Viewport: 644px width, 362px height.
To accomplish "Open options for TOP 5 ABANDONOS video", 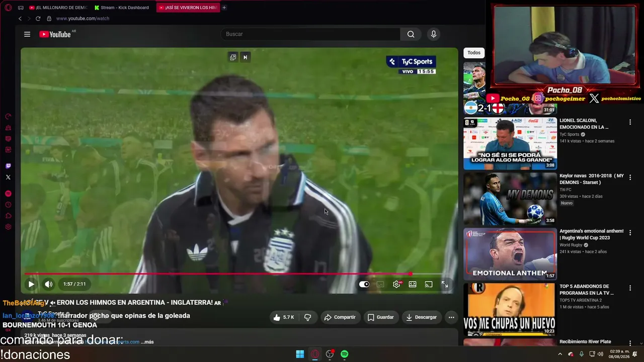I will pyautogui.click(x=630, y=288).
